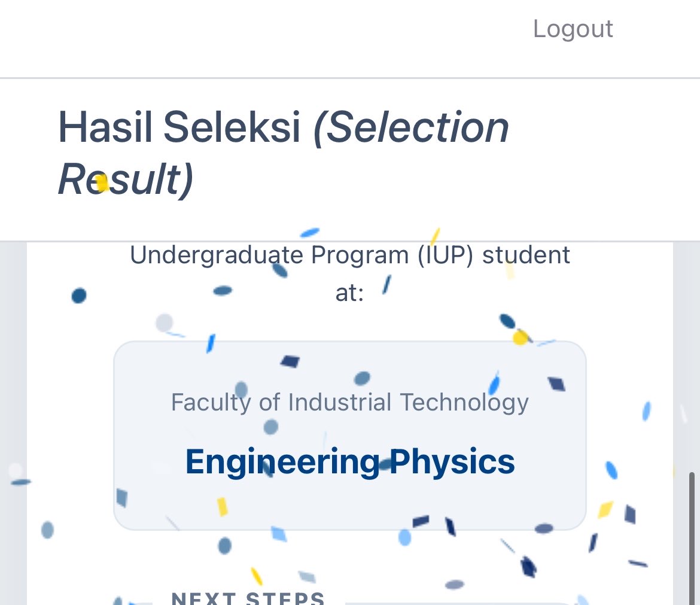Click the vertical scrollbar thumb
The height and width of the screenshot is (605, 700).
(x=692, y=538)
